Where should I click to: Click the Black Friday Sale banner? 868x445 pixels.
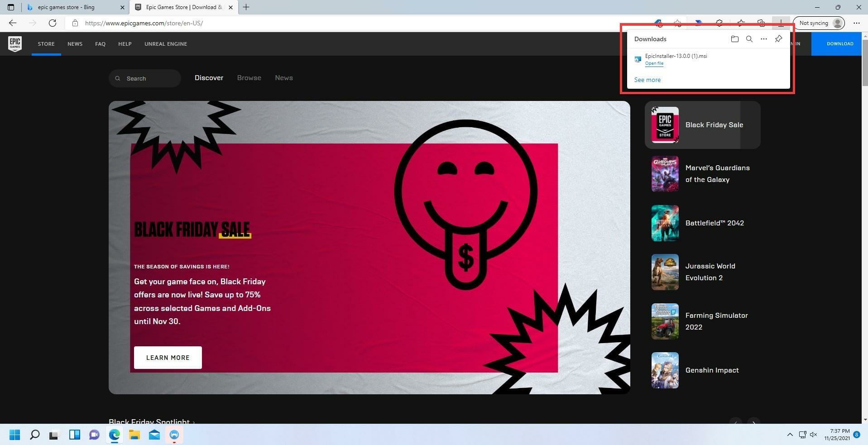click(x=369, y=247)
